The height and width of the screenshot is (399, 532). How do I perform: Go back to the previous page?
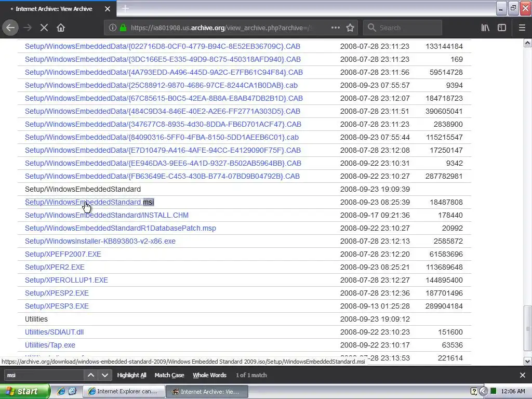(10, 28)
